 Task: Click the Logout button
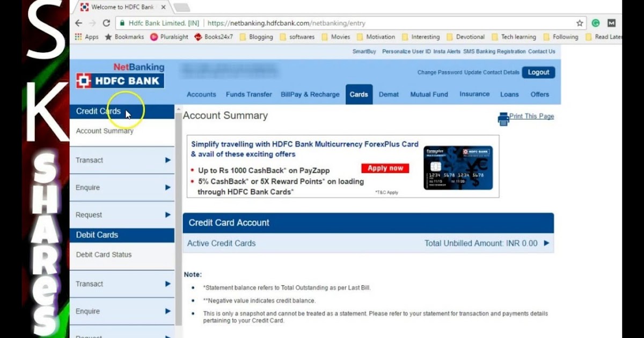coord(539,72)
